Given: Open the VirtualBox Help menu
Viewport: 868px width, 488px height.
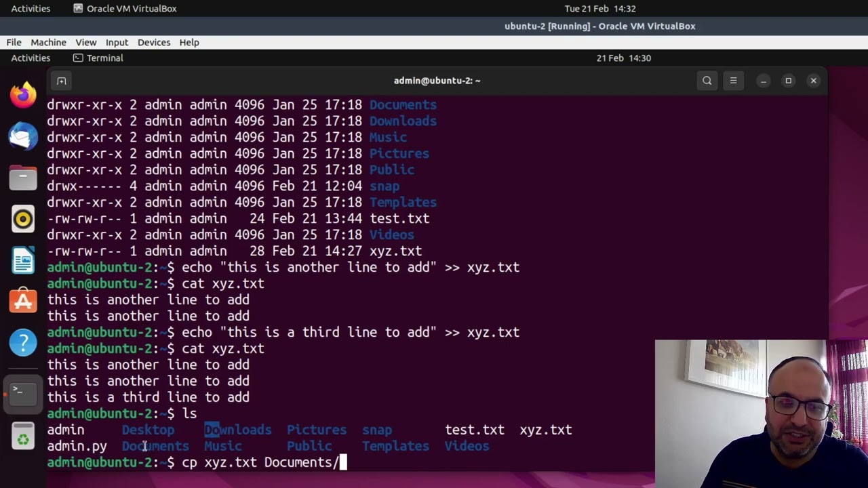Looking at the screenshot, I should tap(189, 42).
